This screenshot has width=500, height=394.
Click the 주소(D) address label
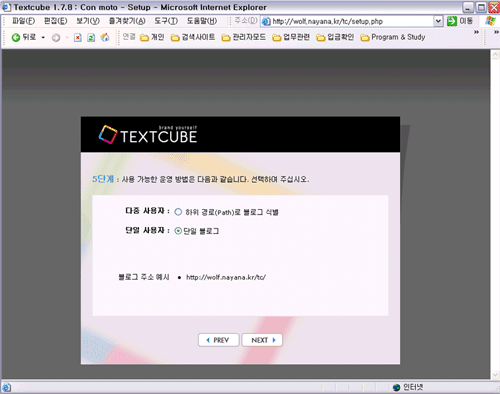[246, 21]
